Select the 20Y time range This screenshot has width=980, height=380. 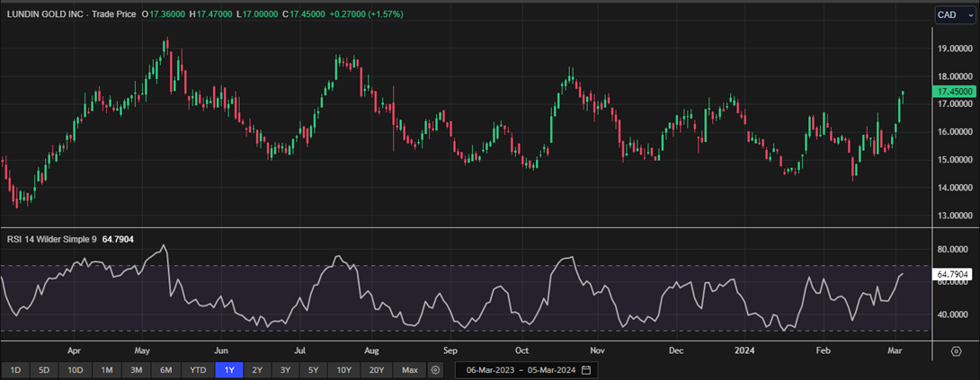(x=376, y=370)
